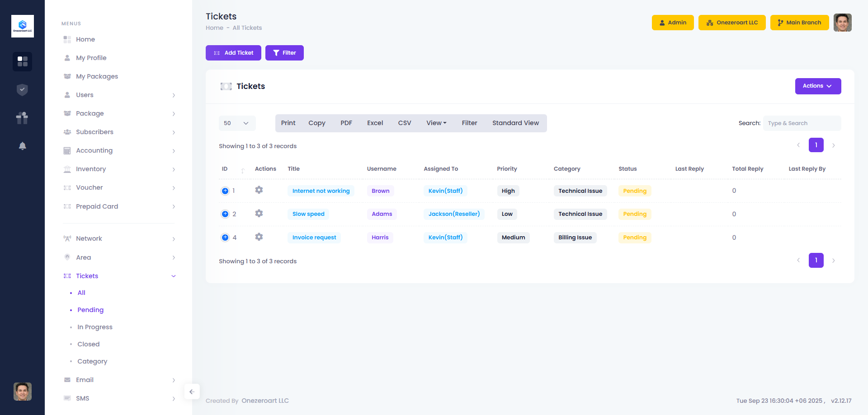Expand row details for ticket ID 2

(225, 214)
